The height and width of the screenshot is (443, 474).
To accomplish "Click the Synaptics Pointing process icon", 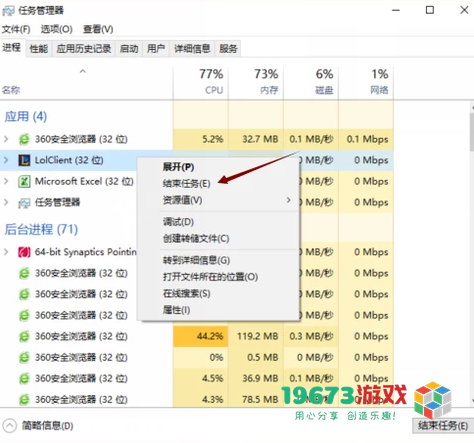I will pos(24,252).
